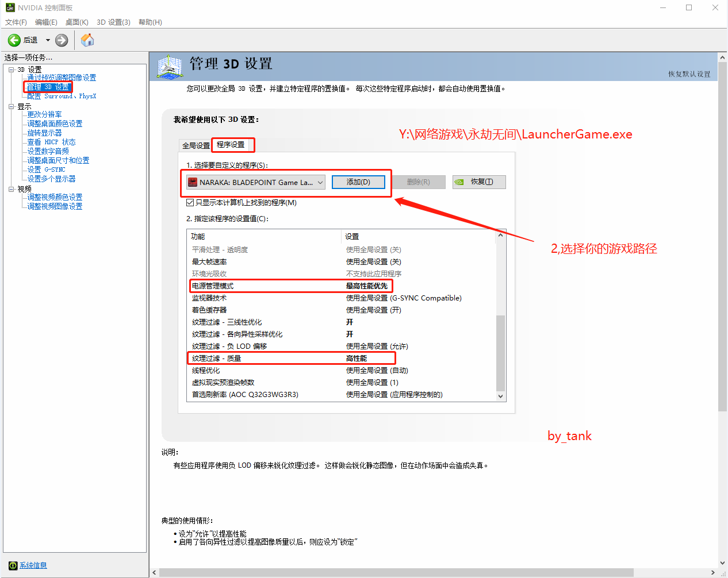Click the 添加(D) button
This screenshot has width=728, height=578.
click(358, 182)
